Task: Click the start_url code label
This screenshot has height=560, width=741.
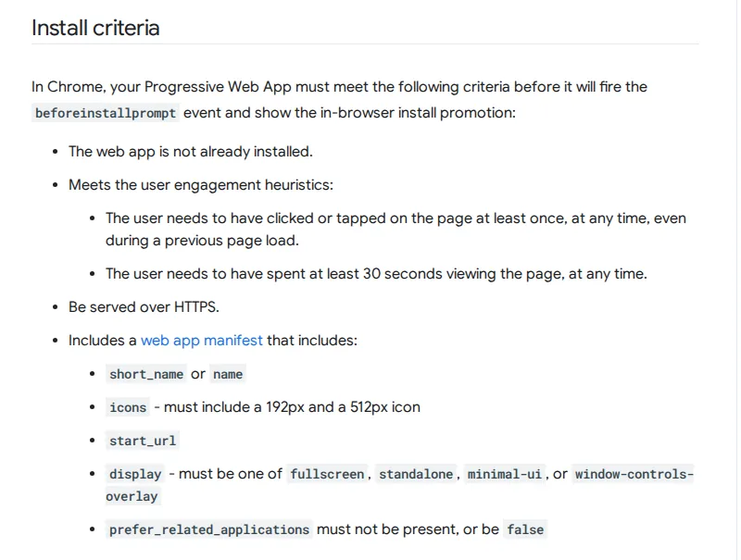Action: coord(143,441)
